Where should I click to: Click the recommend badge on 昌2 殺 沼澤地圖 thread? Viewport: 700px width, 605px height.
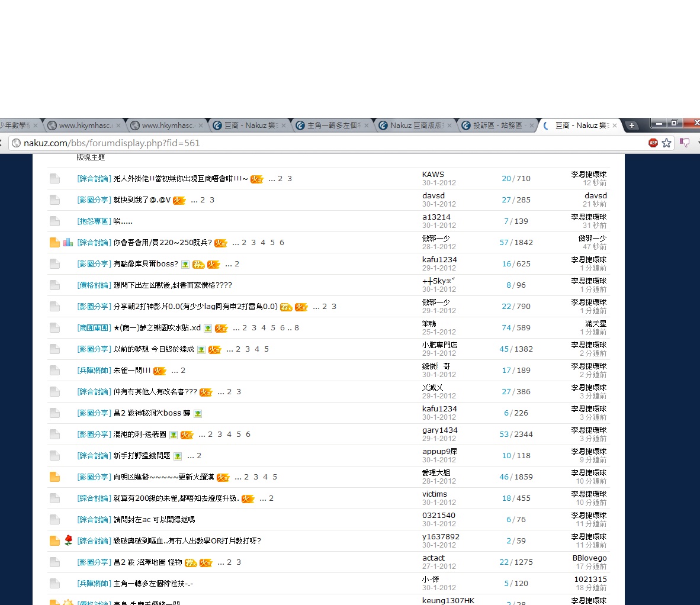[x=191, y=562]
